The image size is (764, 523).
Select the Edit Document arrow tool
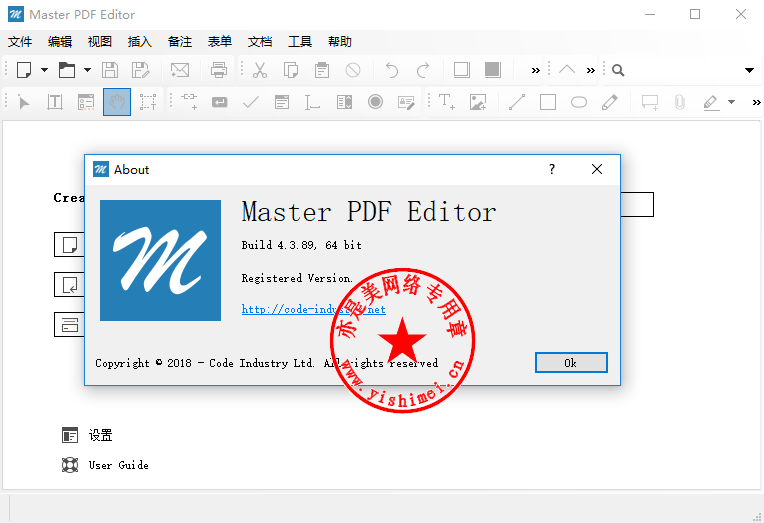point(23,102)
